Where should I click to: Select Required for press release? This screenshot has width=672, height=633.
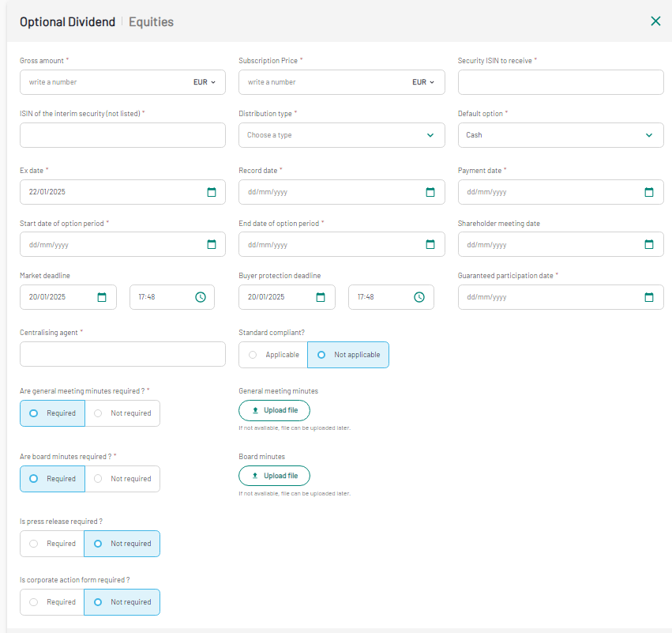tap(52, 544)
